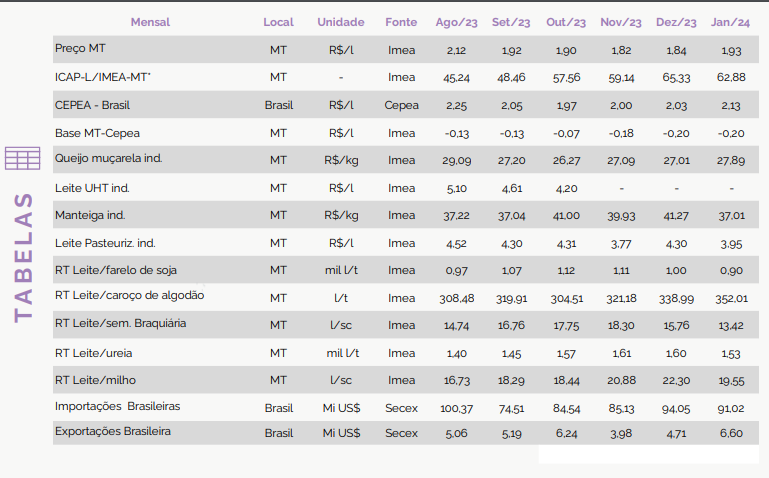Click the Exportações Brasileira row label
769x478 pixels.
pyautogui.click(x=113, y=431)
